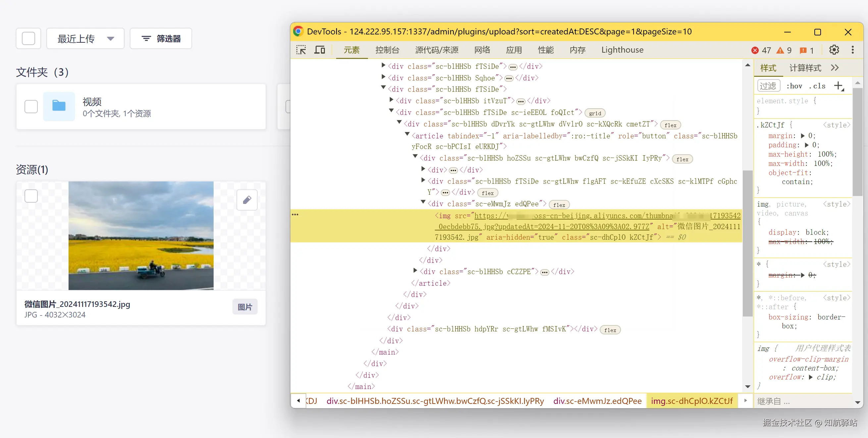This screenshot has height=438, width=868.
Task: Click the pencil edit icon on image card
Action: (x=247, y=200)
